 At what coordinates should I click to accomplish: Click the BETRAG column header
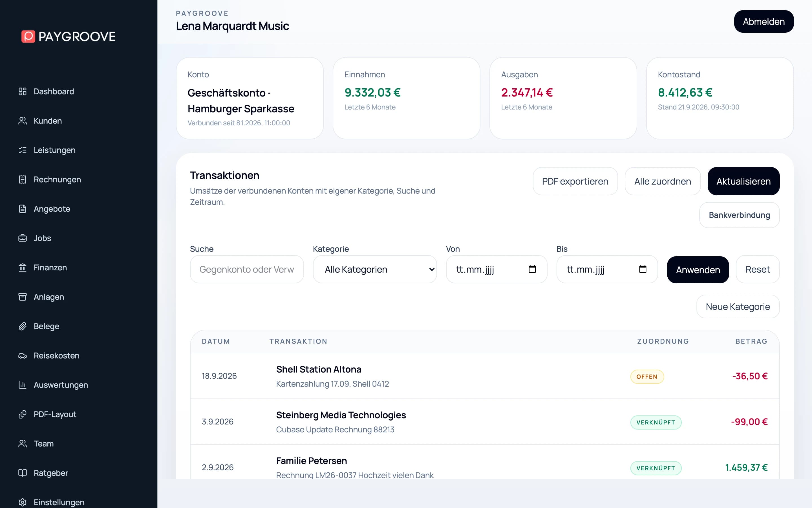(751, 341)
